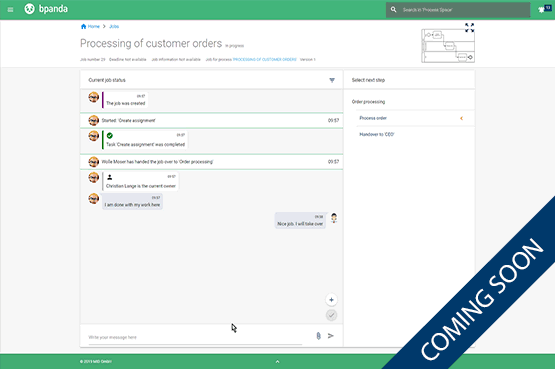Click the Search in Process Space box

[x=458, y=10]
